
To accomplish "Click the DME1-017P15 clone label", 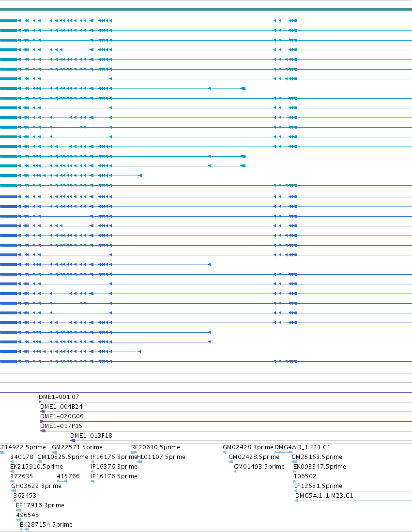I will 61,426.
